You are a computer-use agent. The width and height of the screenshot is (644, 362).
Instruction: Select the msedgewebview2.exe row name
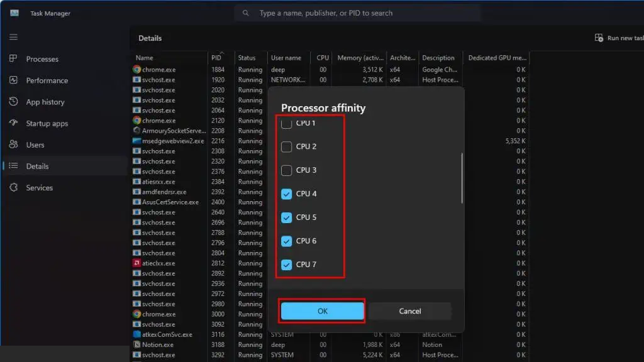[173, 141]
